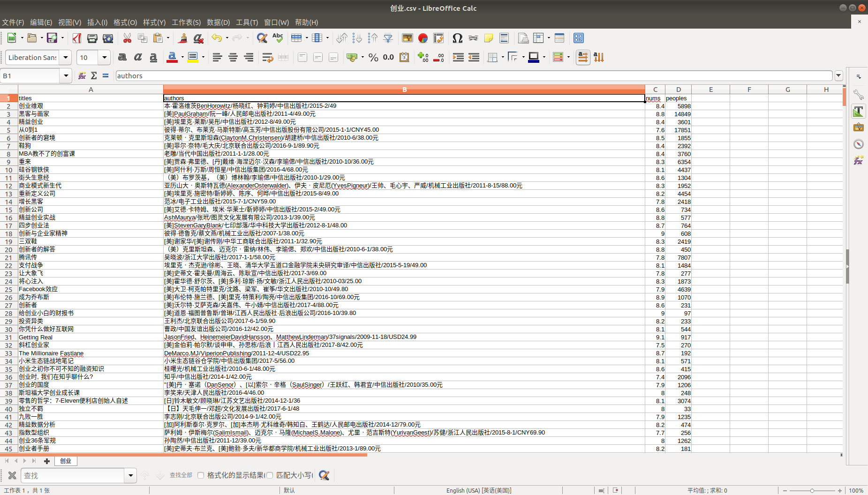Screen dimensions: 868x495
Task: Check the 匹配大小写 checkbox
Action: (270, 475)
